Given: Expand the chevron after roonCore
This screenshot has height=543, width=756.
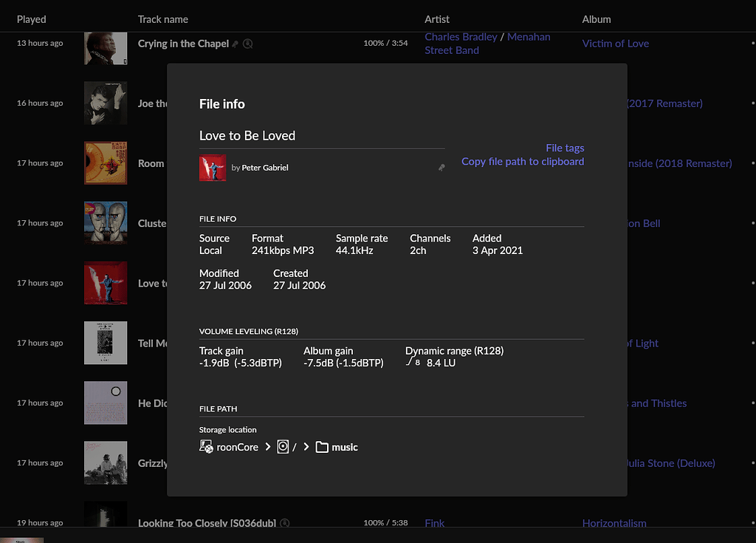Looking at the screenshot, I should (x=269, y=446).
